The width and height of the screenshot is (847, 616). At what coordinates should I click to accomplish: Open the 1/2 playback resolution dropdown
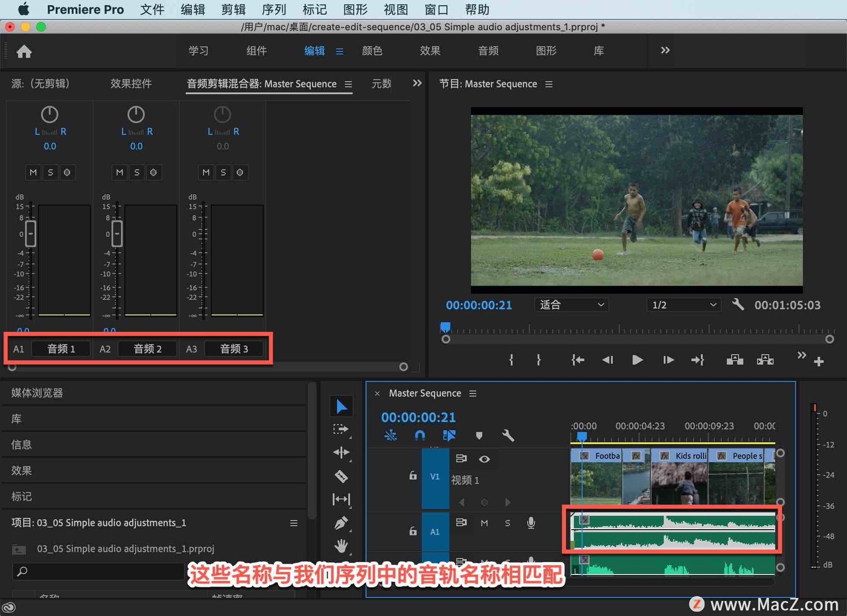pyautogui.click(x=683, y=305)
